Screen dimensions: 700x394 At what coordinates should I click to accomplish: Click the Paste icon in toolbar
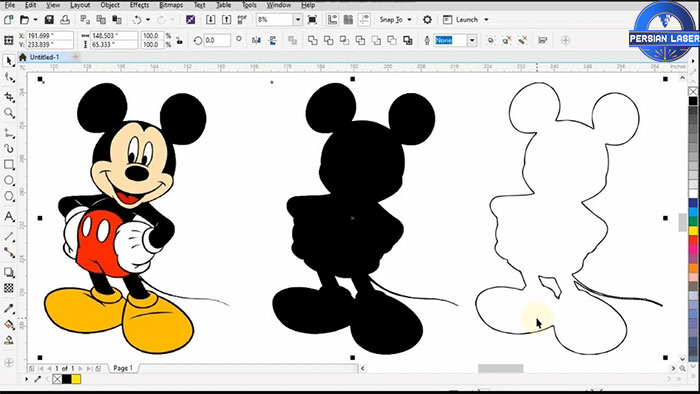pos(117,20)
